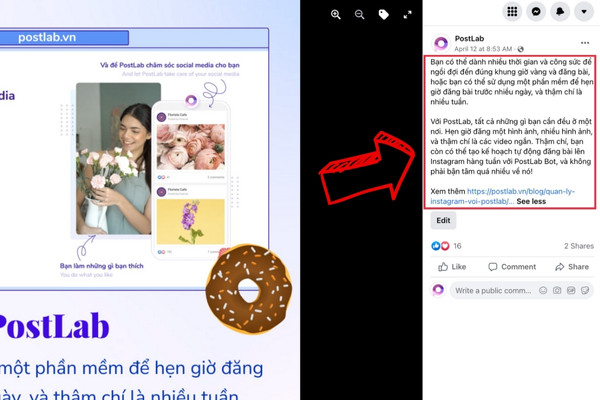Viewport: 600px width, 400px height.
Task: Click the pink roses post mockup
Action: [191, 147]
